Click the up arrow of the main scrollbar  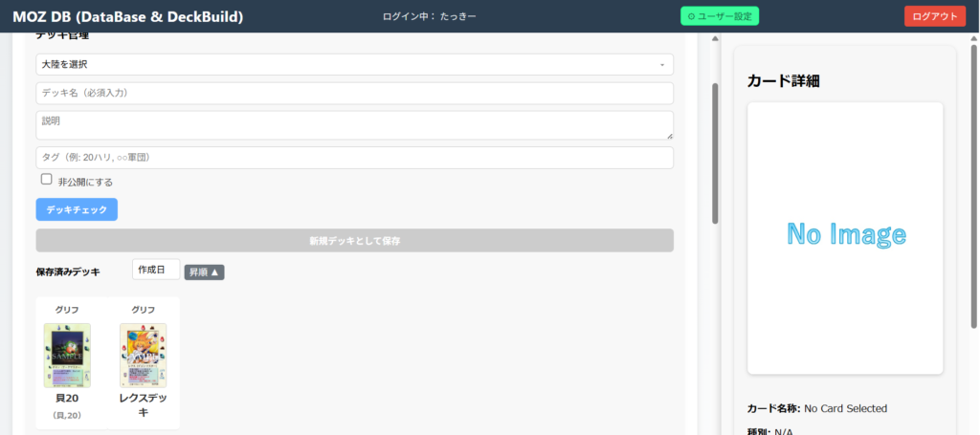(715, 39)
